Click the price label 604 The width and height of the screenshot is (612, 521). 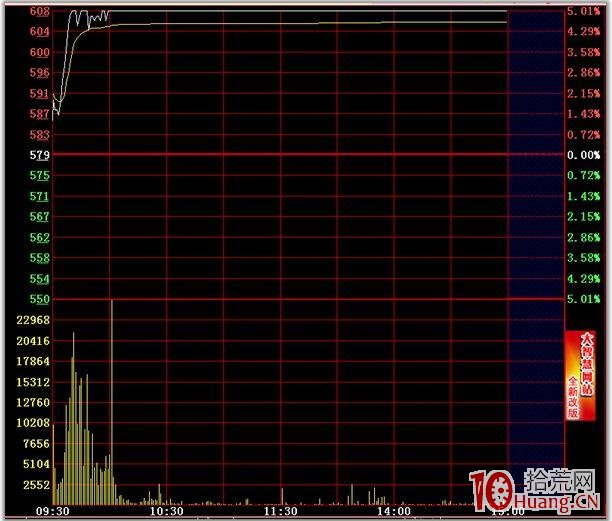pos(40,31)
